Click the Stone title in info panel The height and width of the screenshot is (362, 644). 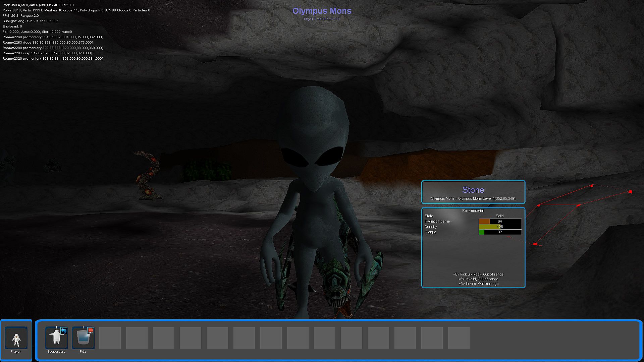tap(473, 190)
